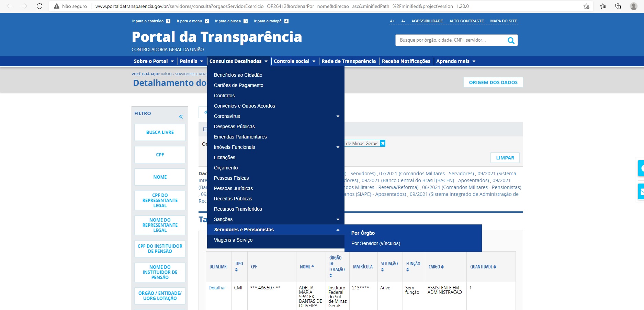Click the ALTO CONTRASTE link
This screenshot has width=644, height=310.
pyautogui.click(x=466, y=21)
